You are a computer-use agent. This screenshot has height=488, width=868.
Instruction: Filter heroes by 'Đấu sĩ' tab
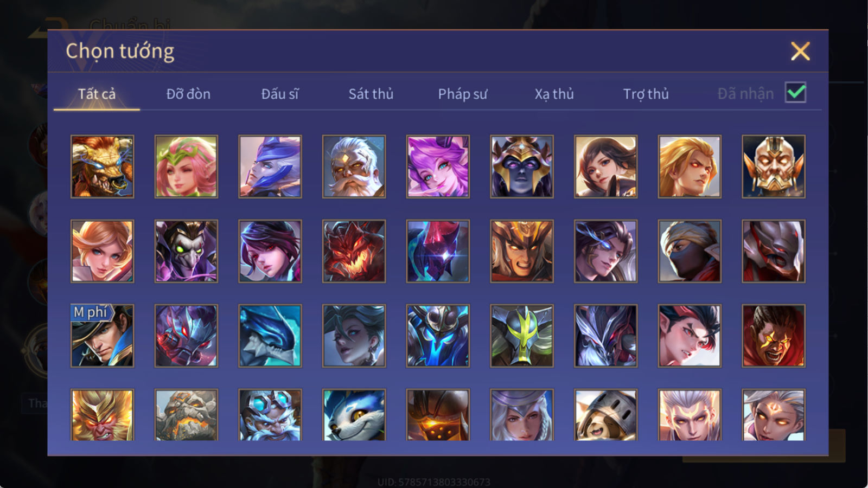click(x=280, y=94)
